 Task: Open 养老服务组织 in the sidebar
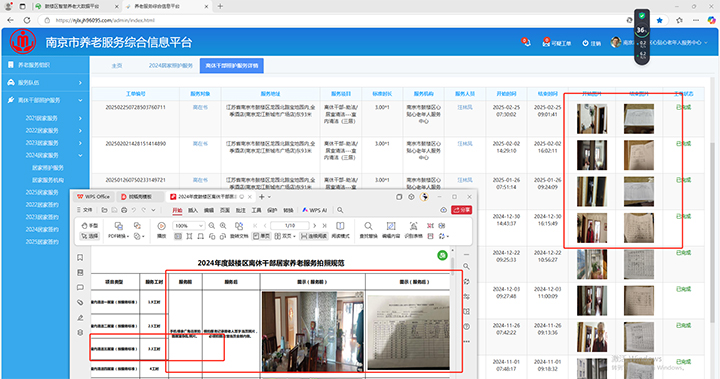tap(45, 65)
